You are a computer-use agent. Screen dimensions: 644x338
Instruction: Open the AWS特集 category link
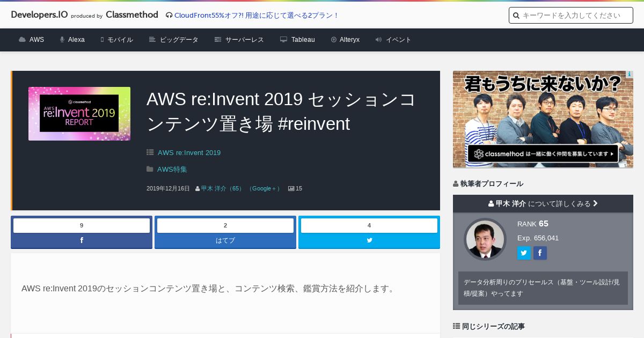point(172,169)
